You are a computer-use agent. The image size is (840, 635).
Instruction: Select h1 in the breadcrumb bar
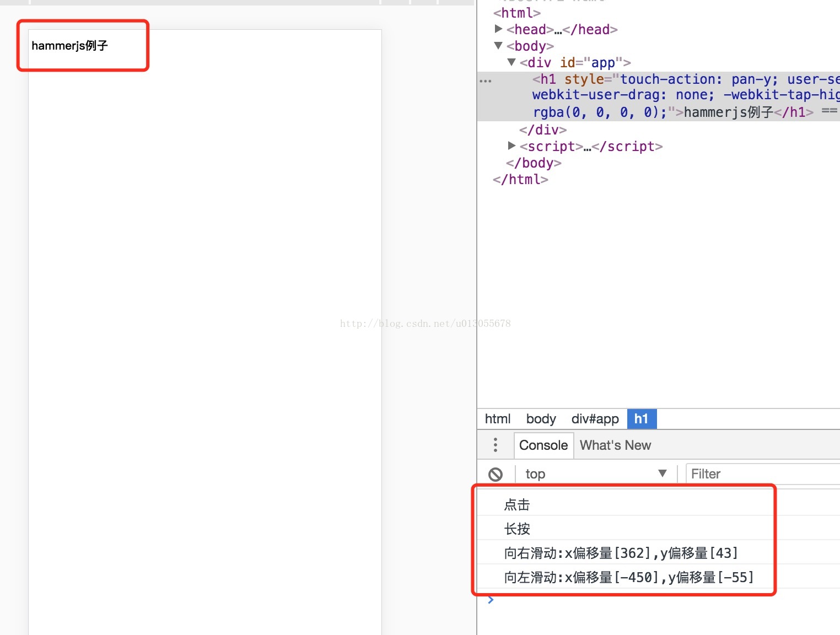[x=642, y=419]
